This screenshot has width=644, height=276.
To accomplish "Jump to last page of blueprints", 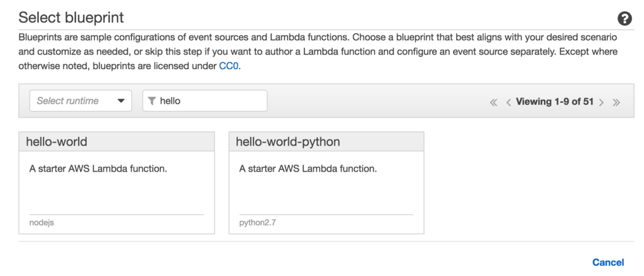I will pos(616,102).
